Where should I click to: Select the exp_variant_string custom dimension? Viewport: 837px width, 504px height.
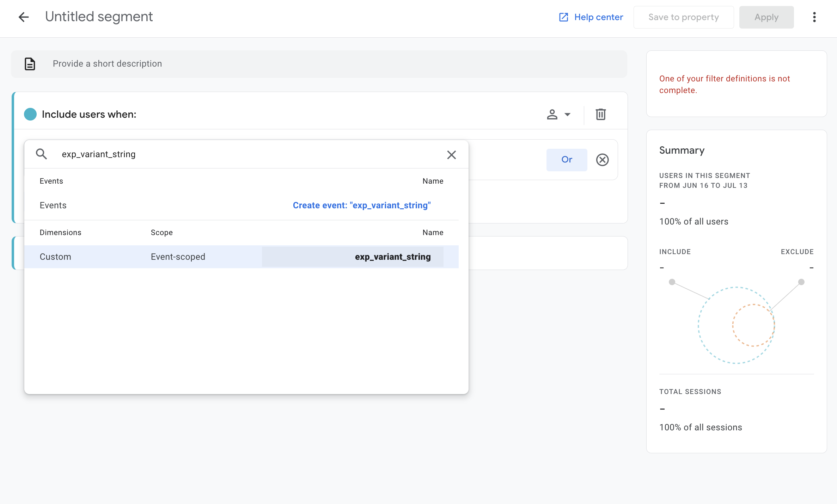392,257
